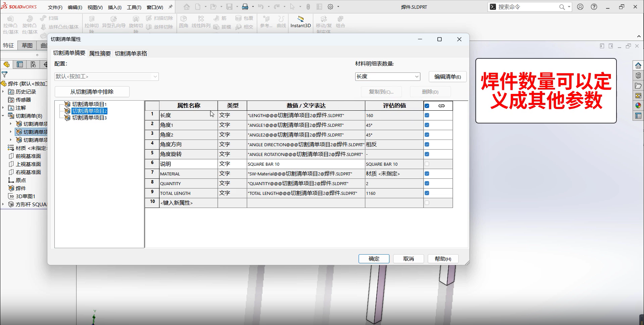Switch to the 属性摘要 tab
The image size is (644, 325).
(100, 53)
